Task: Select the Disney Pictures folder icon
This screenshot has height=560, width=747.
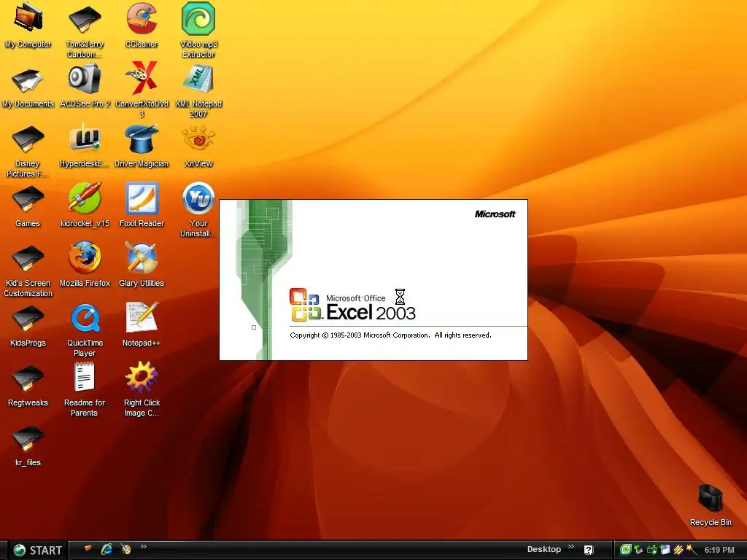Action: point(28,152)
